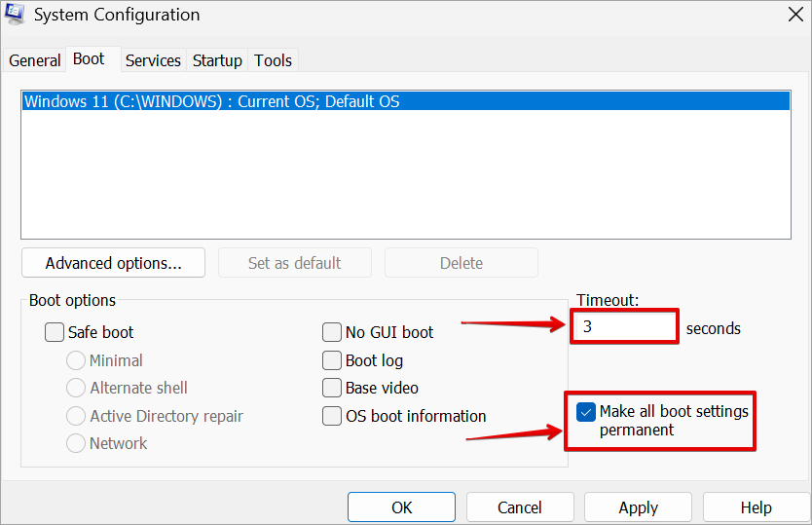This screenshot has height=525, width=812.
Task: Click the Cancel button
Action: tap(519, 507)
